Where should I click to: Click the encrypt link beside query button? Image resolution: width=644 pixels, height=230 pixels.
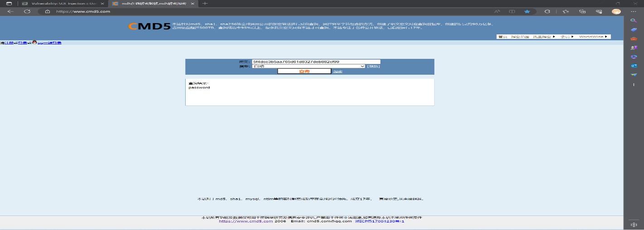(x=338, y=71)
